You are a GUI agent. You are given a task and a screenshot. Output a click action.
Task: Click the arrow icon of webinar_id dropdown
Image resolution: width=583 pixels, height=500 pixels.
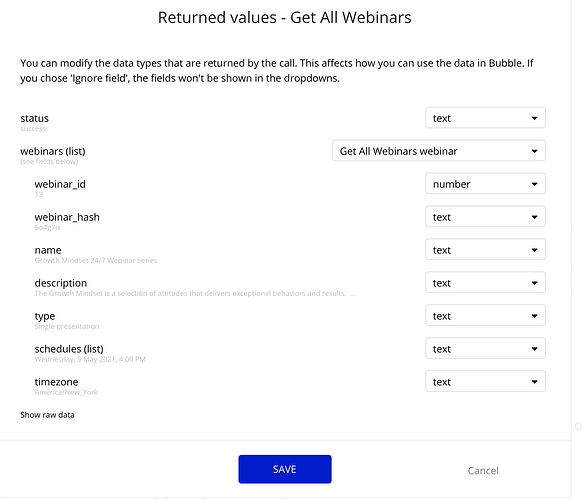535,184
